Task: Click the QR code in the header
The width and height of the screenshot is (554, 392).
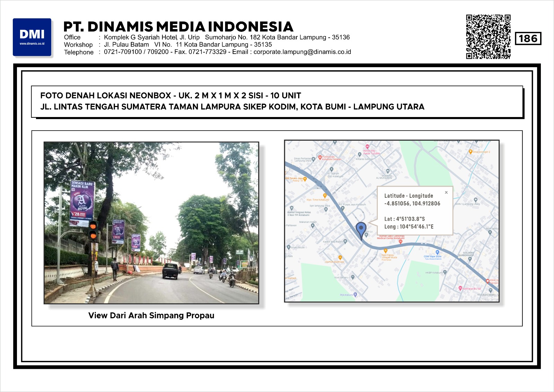Action: click(488, 37)
